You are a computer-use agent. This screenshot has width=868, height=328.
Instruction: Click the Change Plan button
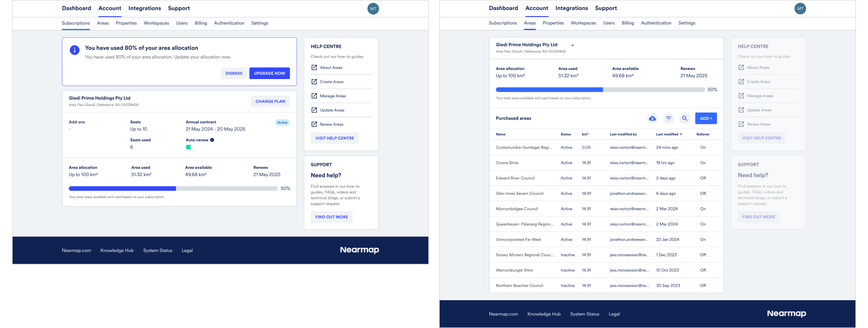point(270,101)
